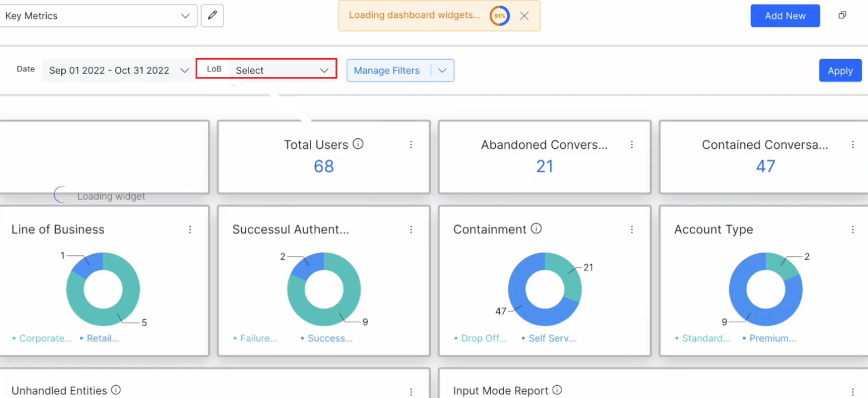868x398 pixels.
Task: Open Contained Conversations widget kebab menu
Action: coord(852,144)
